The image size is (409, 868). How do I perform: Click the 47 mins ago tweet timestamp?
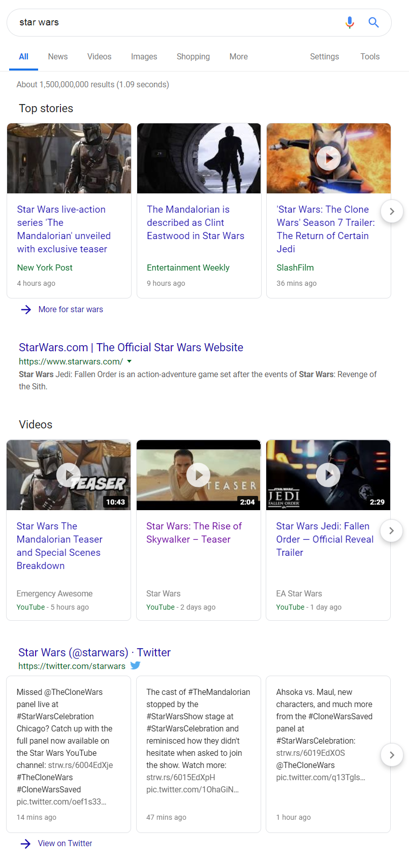[x=166, y=817]
